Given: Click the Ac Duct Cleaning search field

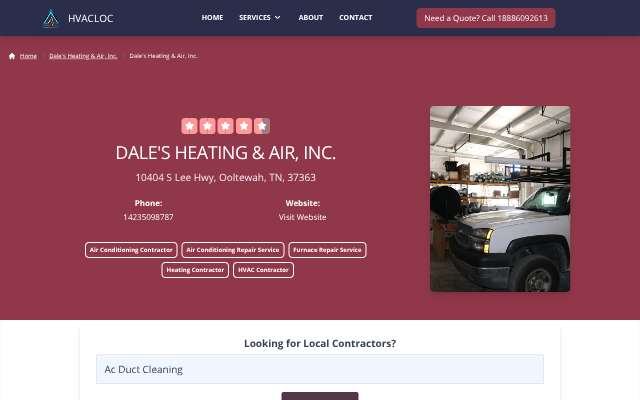Looking at the screenshot, I should (x=320, y=369).
